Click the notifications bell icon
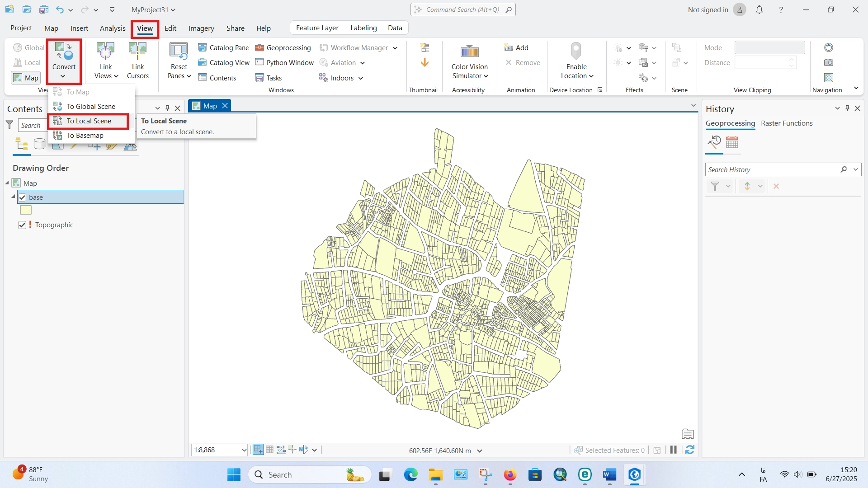The width and height of the screenshot is (868, 488). (759, 9)
